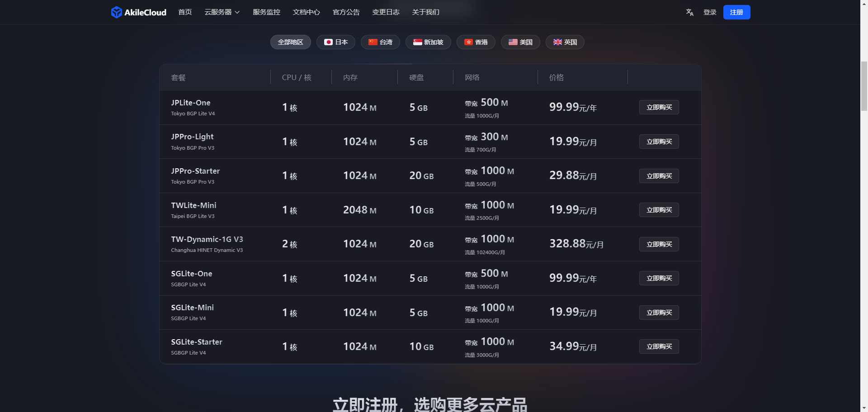Buy the TW-Dynamic-1G V3 plan
Image resolution: width=868 pixels, height=412 pixels.
tap(659, 244)
